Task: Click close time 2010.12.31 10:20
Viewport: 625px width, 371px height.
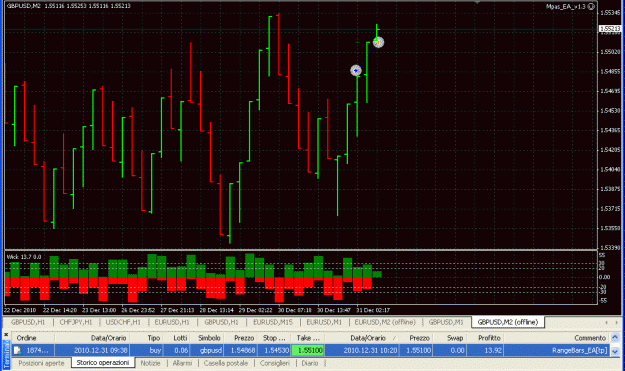Action: click(x=370, y=351)
